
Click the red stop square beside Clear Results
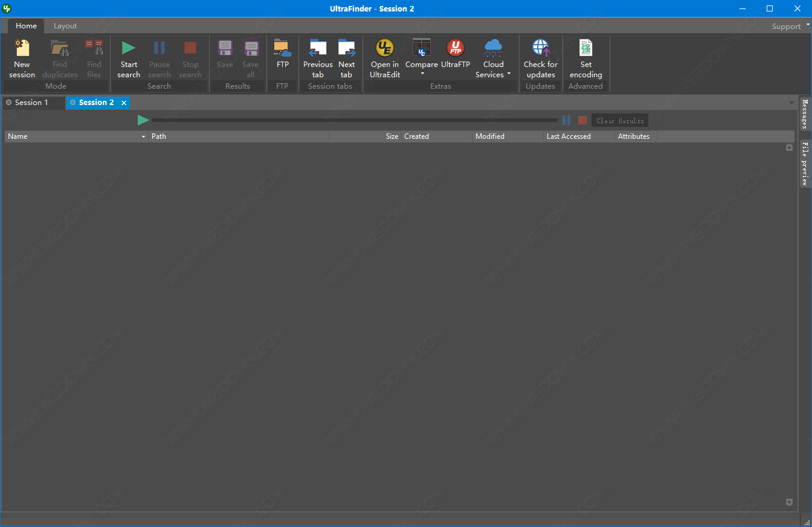click(x=582, y=120)
